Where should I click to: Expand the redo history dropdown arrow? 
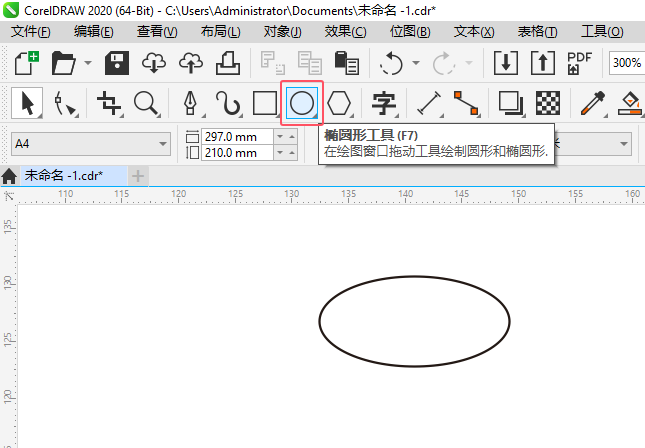click(469, 63)
